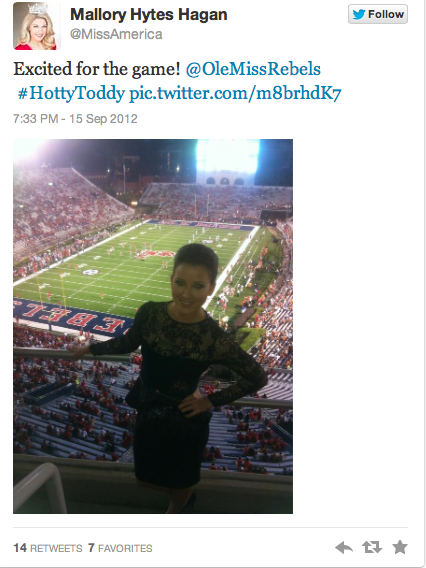
Task: Click the reply arrow icon
Action: (x=344, y=547)
